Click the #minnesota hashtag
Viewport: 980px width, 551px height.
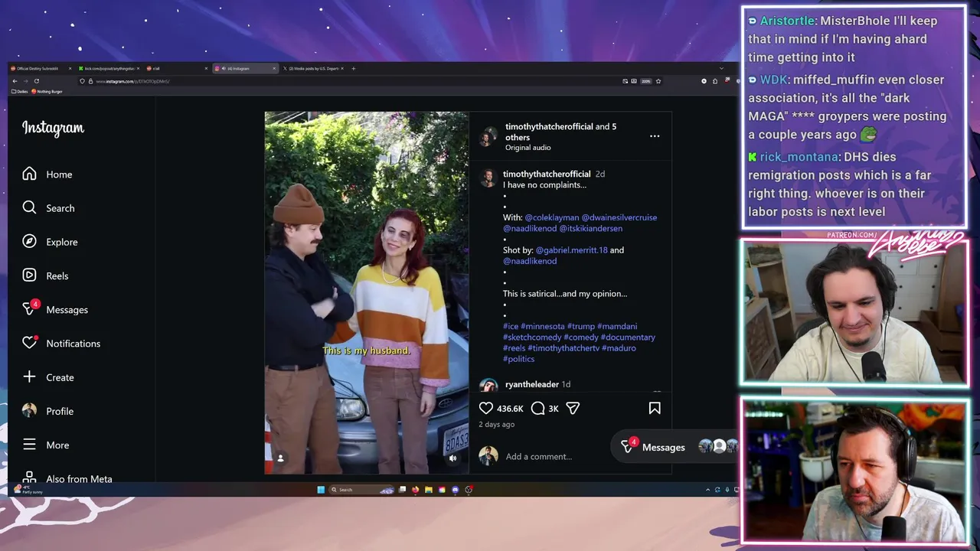pos(543,326)
